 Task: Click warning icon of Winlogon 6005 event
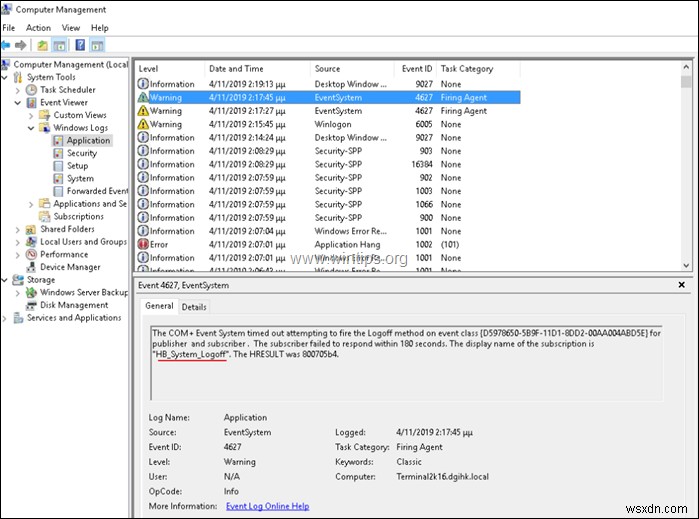(143, 124)
